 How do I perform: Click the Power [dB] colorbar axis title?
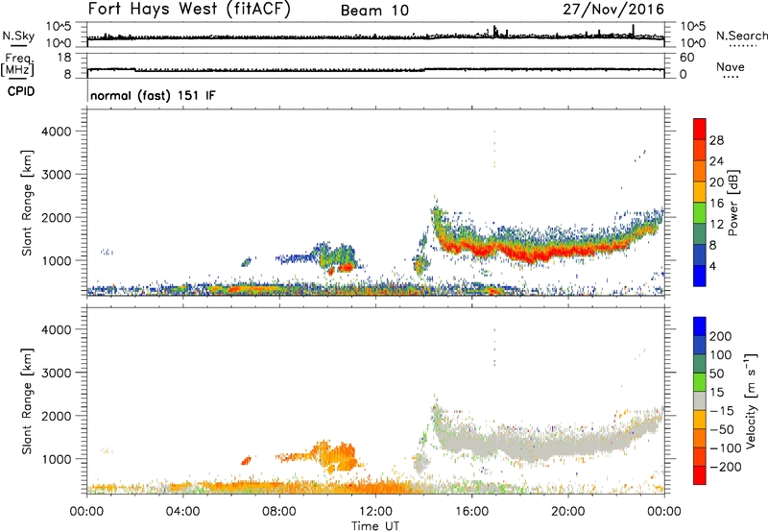tap(733, 203)
